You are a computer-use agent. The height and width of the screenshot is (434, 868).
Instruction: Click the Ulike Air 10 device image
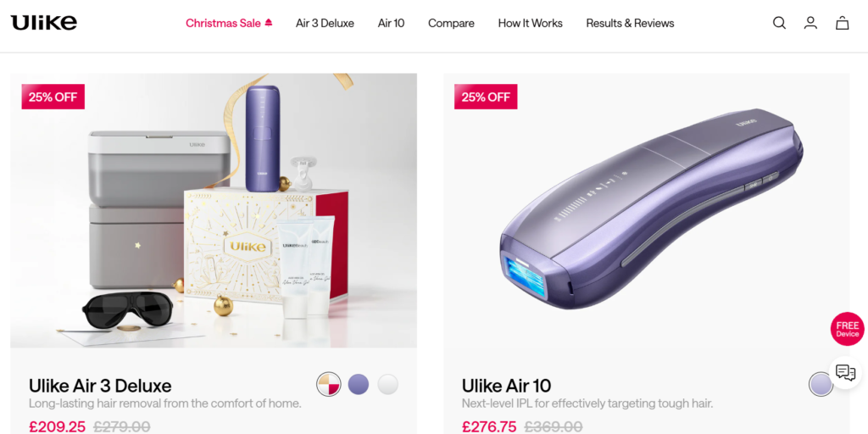(652, 209)
